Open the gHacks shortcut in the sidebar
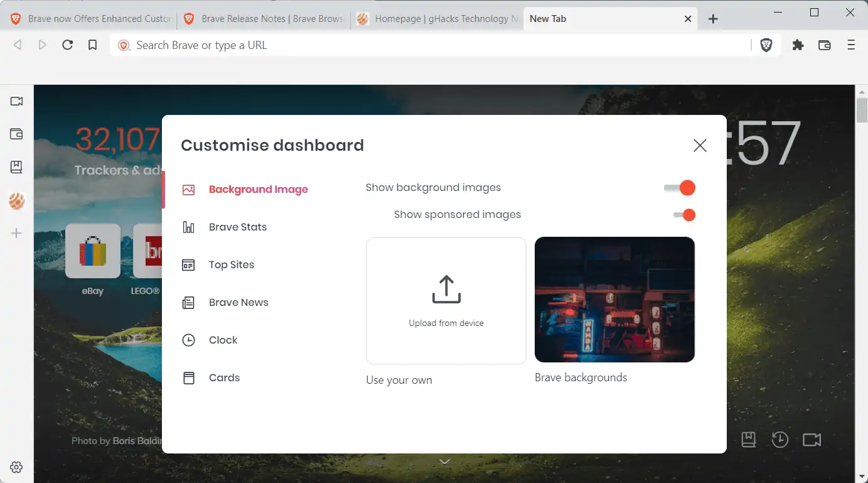 (17, 201)
